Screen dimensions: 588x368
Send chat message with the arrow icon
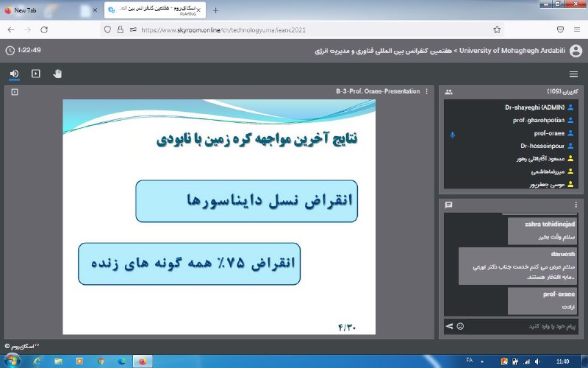point(449,326)
